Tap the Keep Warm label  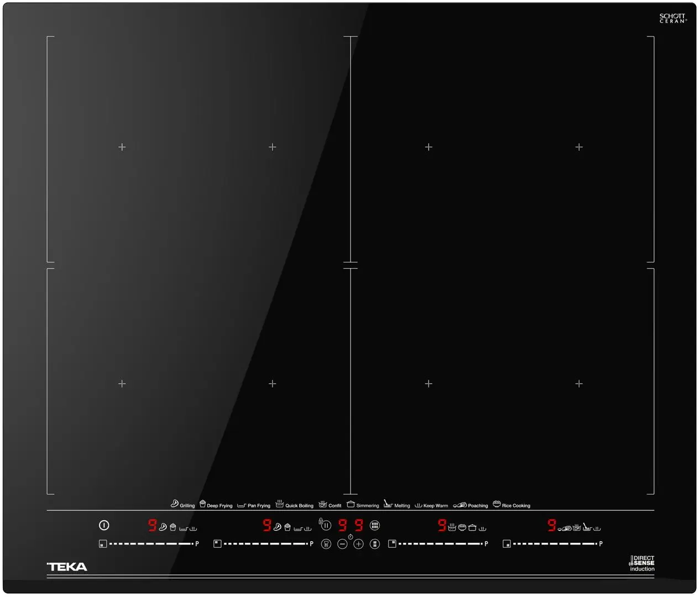436,506
